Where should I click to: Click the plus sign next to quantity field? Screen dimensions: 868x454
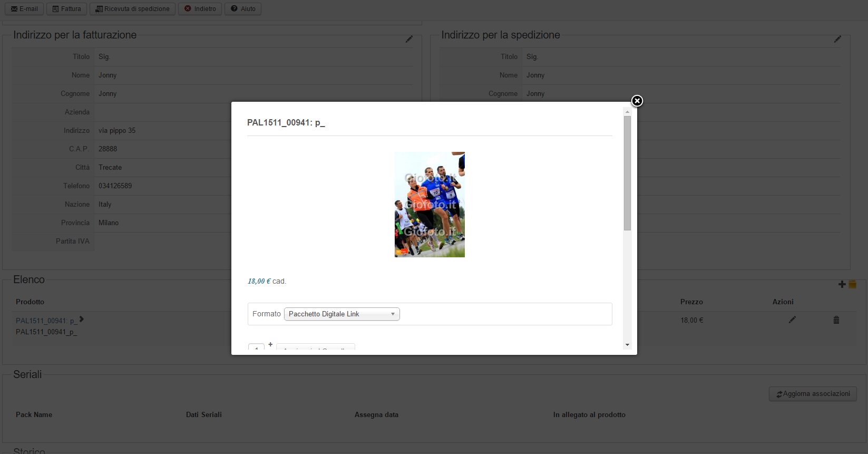270,344
